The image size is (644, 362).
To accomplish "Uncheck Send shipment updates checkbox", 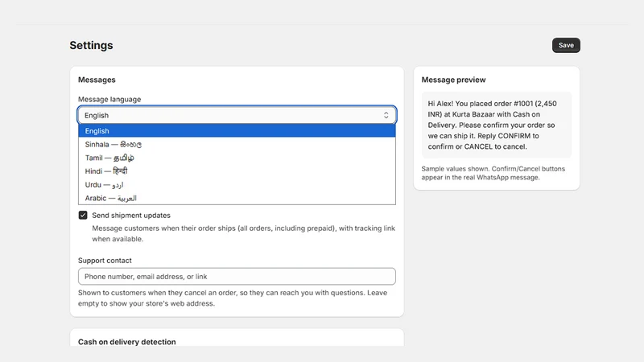I will 83,215.
